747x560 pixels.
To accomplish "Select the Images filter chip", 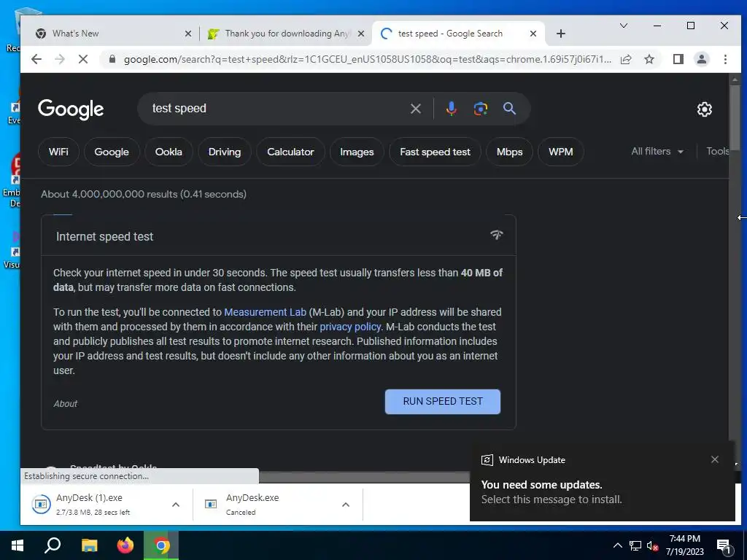I will (x=357, y=152).
